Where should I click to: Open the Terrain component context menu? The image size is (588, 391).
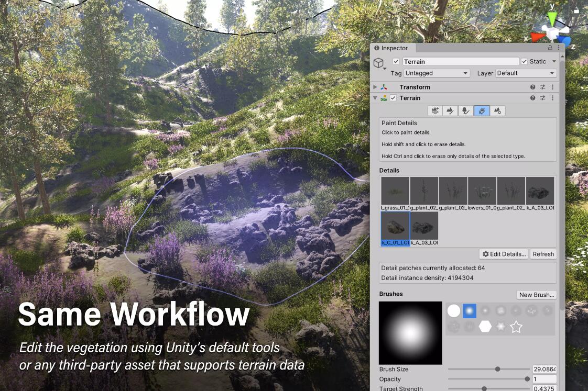pyautogui.click(x=552, y=98)
